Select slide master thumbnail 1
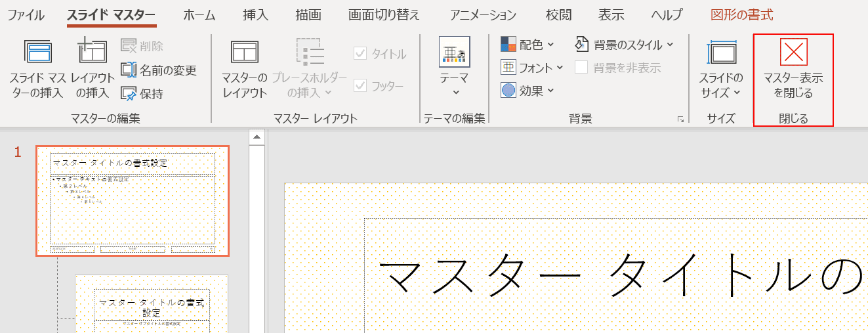Viewport: 868px width, 333px height. [x=133, y=200]
